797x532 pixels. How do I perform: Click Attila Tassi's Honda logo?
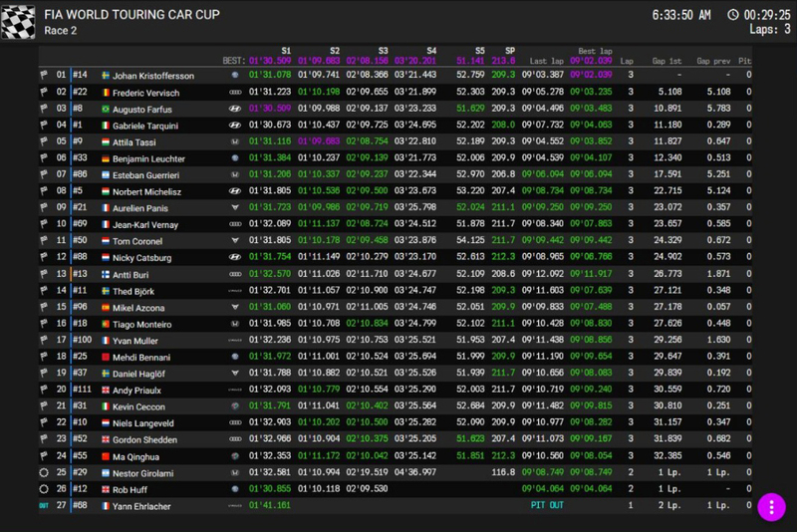pyautogui.click(x=235, y=141)
